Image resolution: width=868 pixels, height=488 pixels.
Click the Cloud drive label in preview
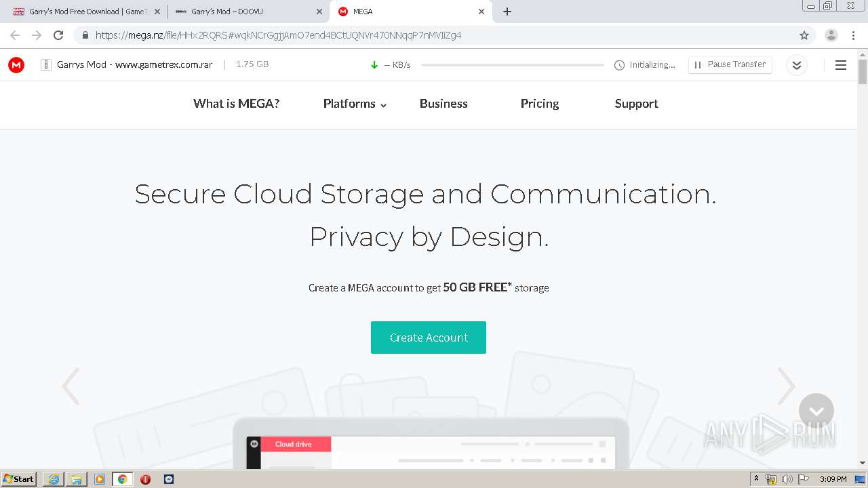click(294, 445)
